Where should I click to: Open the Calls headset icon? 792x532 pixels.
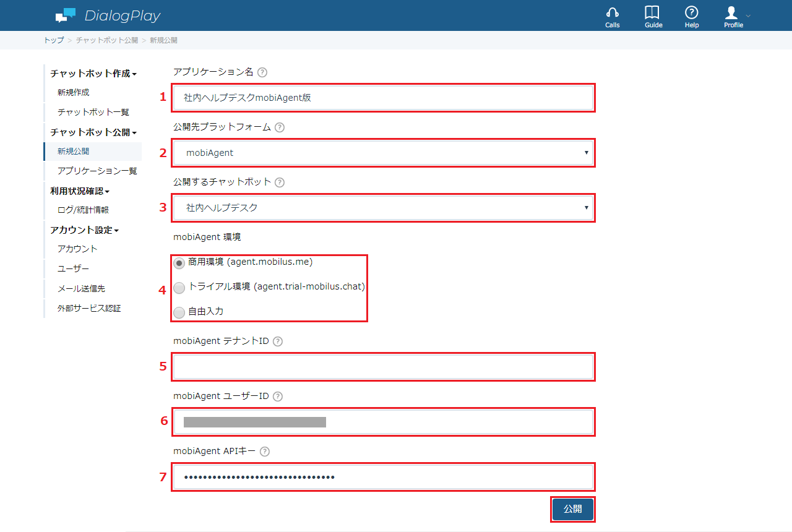pos(613,12)
